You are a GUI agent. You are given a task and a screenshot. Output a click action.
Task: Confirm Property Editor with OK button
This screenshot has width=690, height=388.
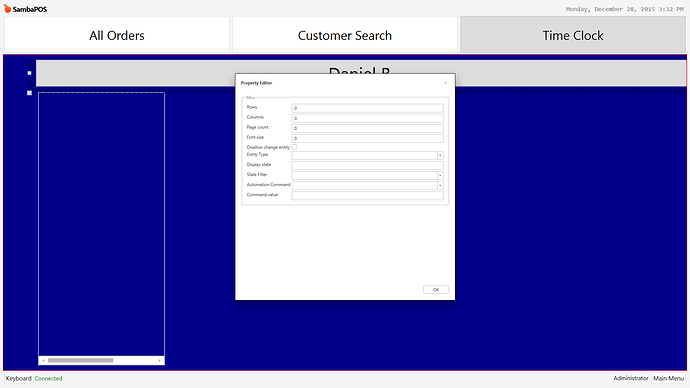tap(436, 289)
